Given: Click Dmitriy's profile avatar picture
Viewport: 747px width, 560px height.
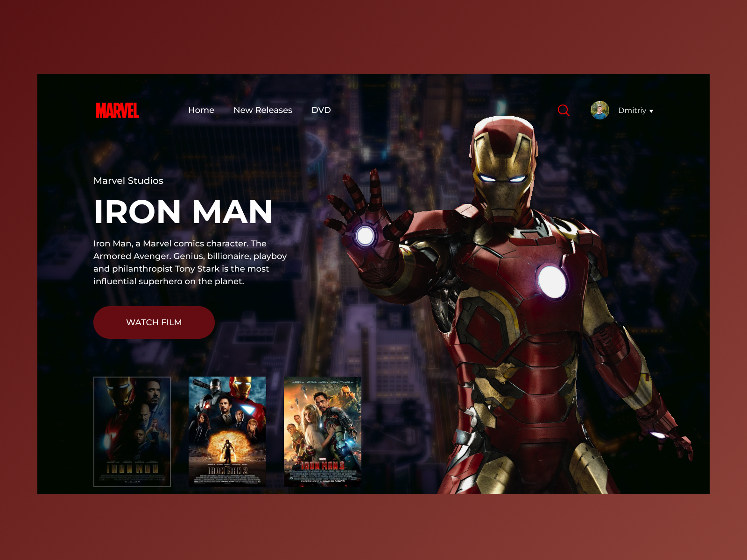Looking at the screenshot, I should coord(600,111).
